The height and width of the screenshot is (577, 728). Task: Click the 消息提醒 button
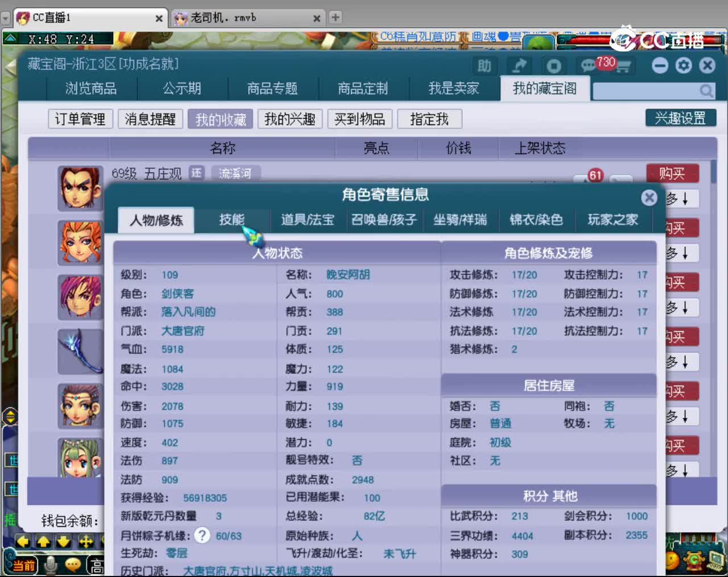pyautogui.click(x=150, y=119)
